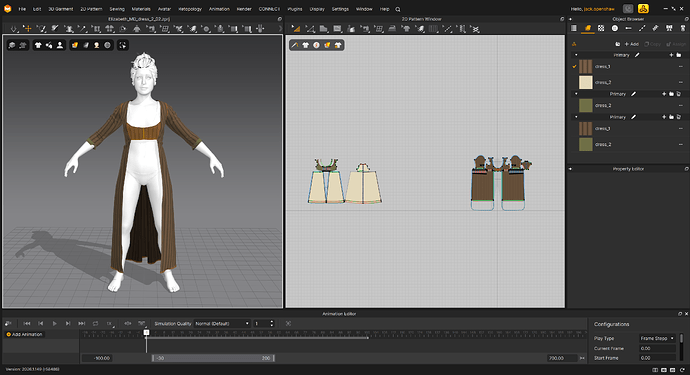Screen dimensions: 690x375
Task: Click Copy in the Object Browser
Action: pos(653,44)
